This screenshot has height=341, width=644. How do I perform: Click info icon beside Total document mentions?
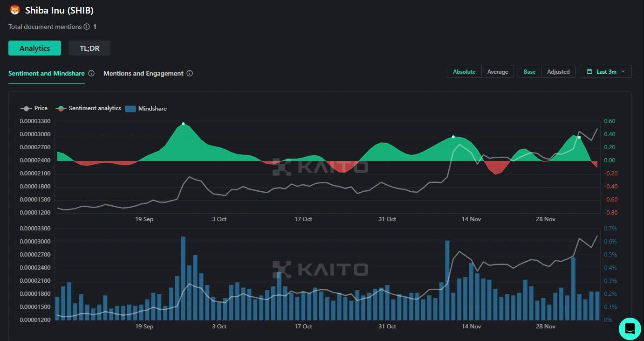(87, 27)
